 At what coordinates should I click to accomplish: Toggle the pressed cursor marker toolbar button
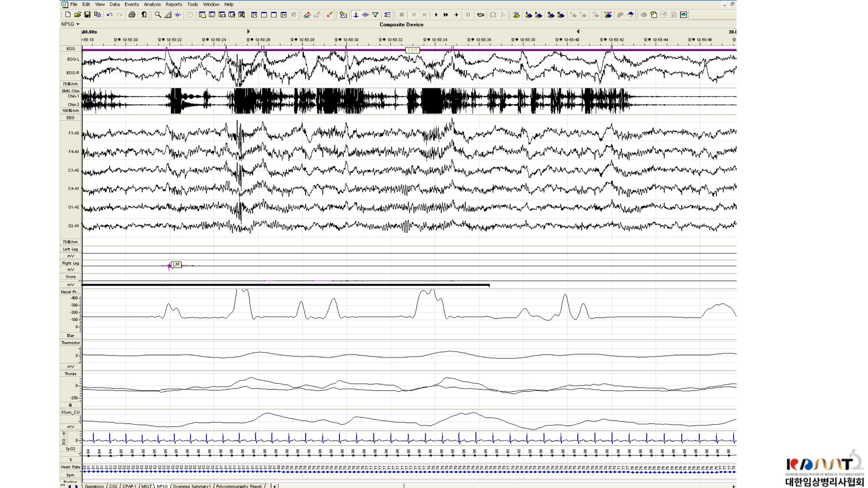(356, 15)
